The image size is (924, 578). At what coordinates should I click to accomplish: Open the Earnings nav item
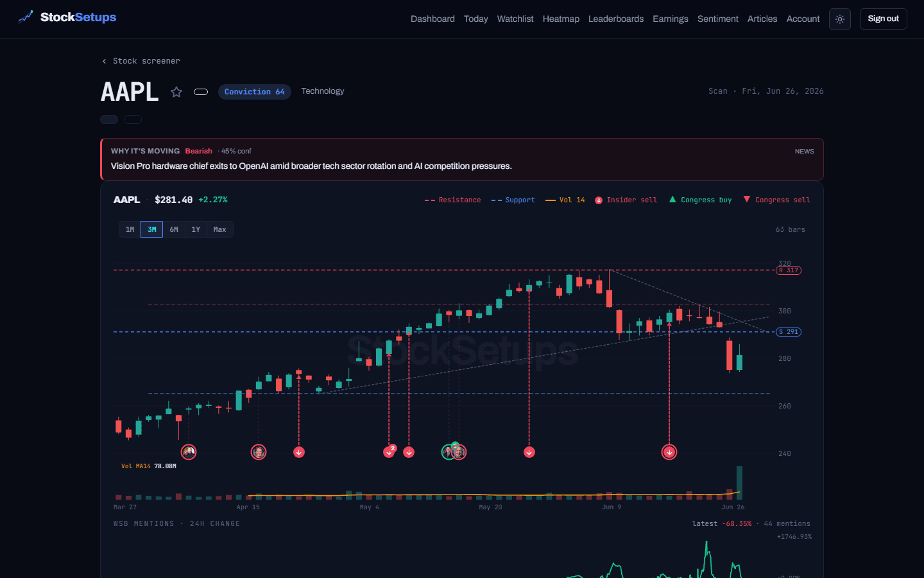[x=671, y=19]
